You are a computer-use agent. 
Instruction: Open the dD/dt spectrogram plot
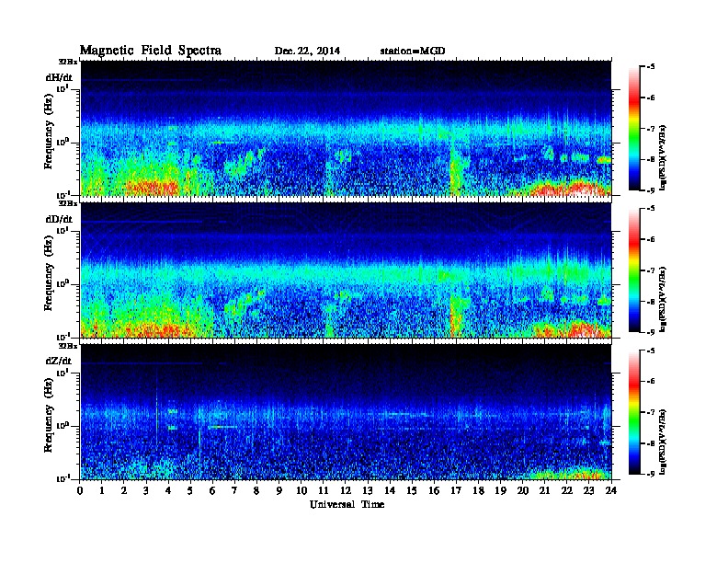tap(346, 270)
